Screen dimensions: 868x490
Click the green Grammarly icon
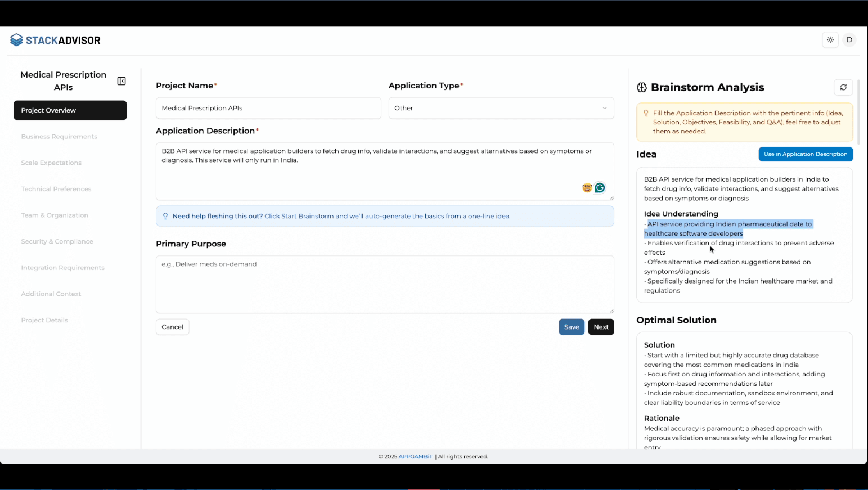pos(600,188)
